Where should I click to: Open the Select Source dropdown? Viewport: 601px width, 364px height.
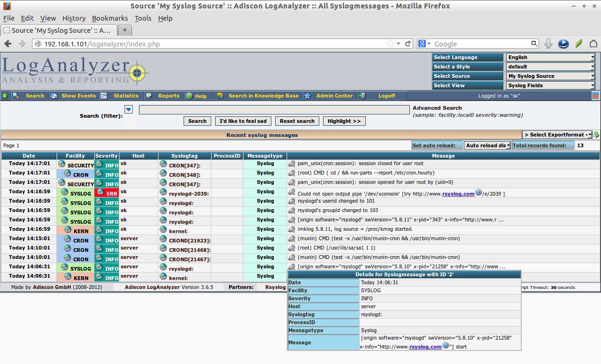[550, 76]
